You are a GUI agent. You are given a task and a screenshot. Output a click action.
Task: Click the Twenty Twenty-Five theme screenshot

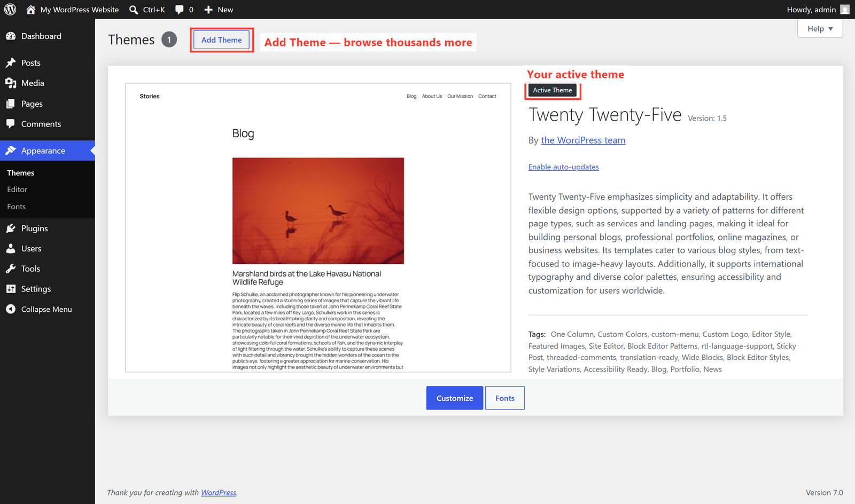click(318, 227)
